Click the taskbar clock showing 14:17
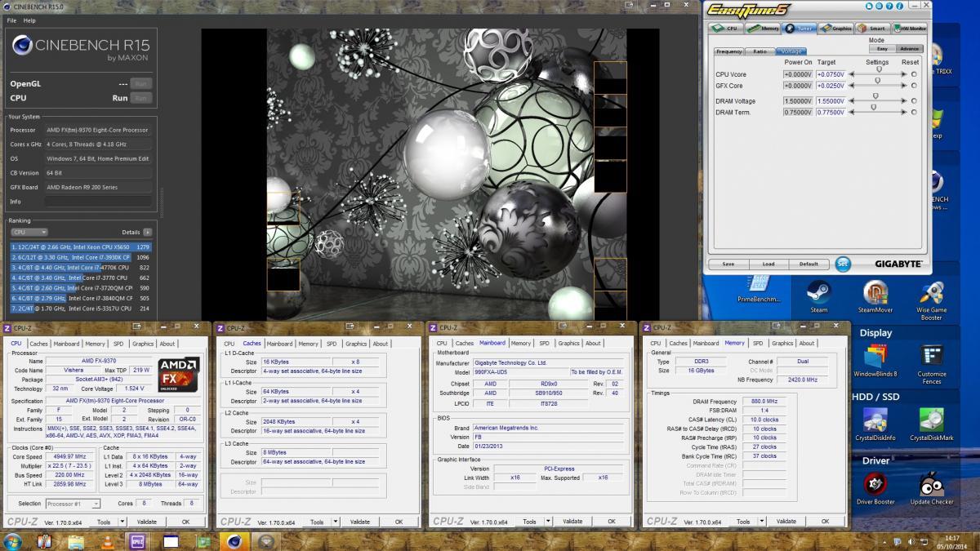This screenshot has width=980, height=551. pyautogui.click(x=952, y=541)
